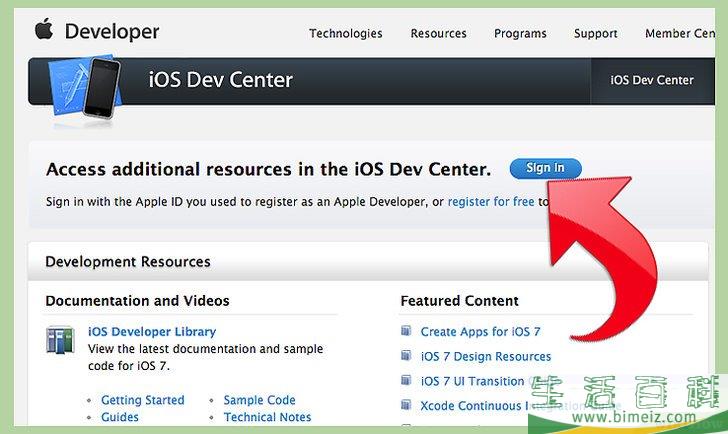The width and height of the screenshot is (728, 434).
Task: Open the Xcode Continuous Integration link
Action: [520, 406]
